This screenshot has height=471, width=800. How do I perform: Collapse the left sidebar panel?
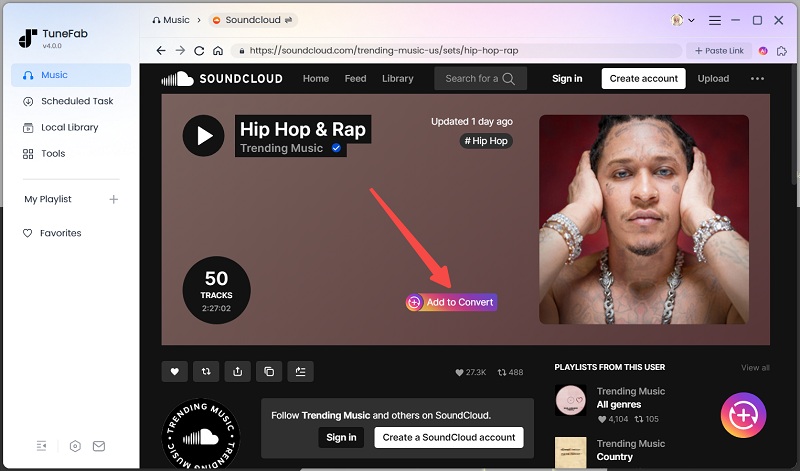coord(42,446)
